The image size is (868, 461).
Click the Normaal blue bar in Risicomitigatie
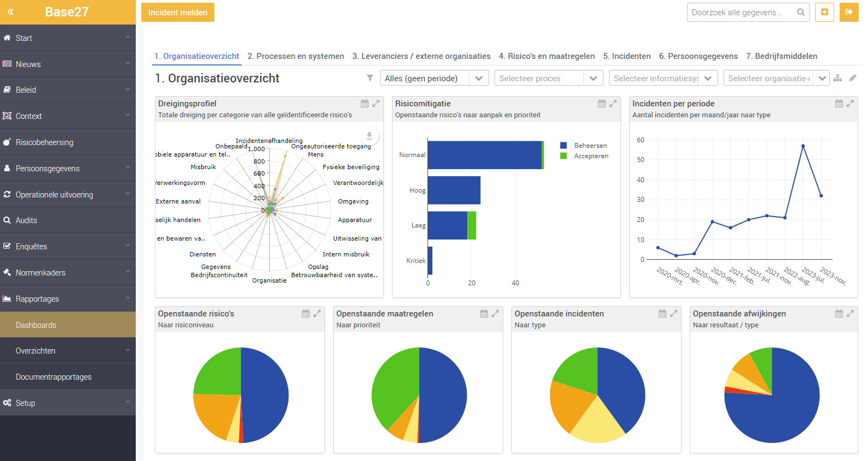(484, 155)
